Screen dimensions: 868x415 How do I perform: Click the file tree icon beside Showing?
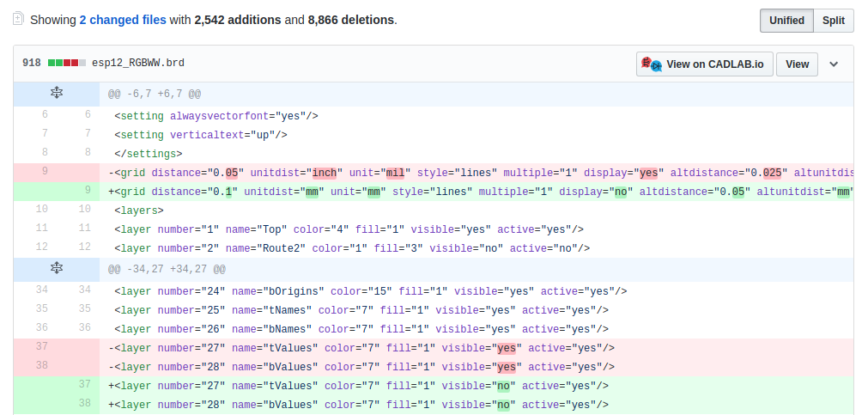18,19
